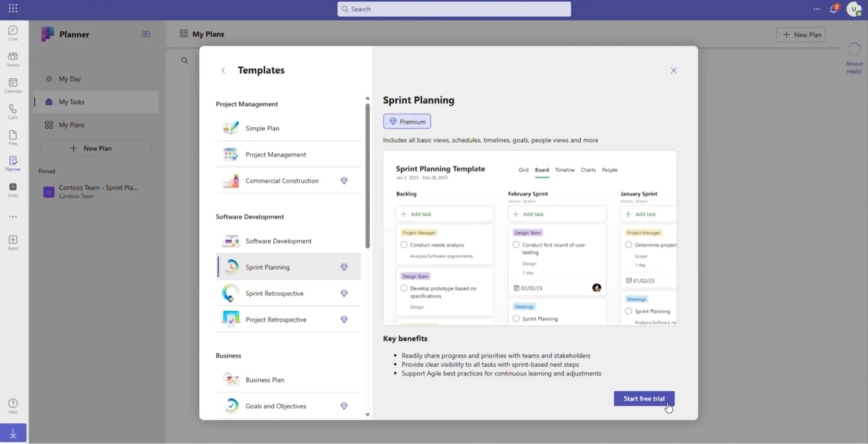Check the Sprint Planning meeting task circle
The image size is (868, 444).
[x=515, y=318]
